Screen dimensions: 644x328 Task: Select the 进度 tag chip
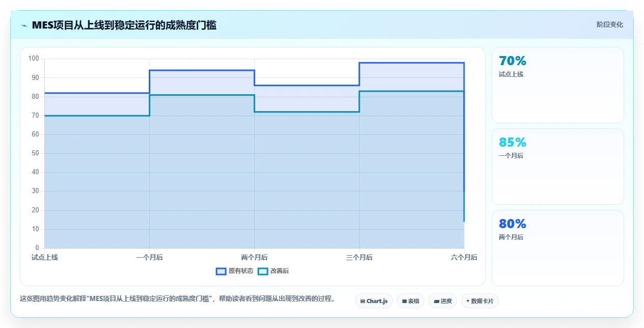click(x=443, y=301)
